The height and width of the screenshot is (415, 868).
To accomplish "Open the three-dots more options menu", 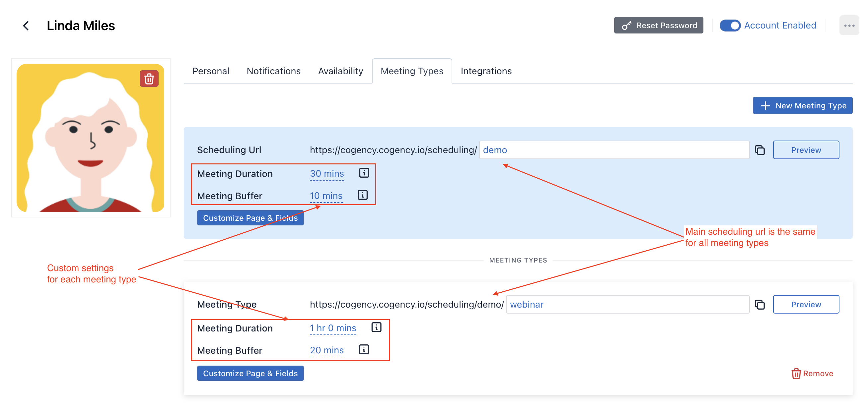I will 849,26.
